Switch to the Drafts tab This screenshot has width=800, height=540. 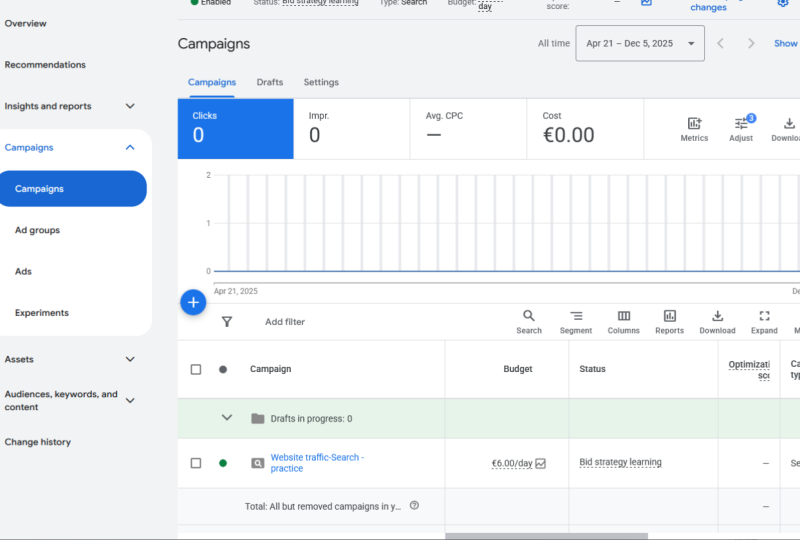tap(270, 82)
